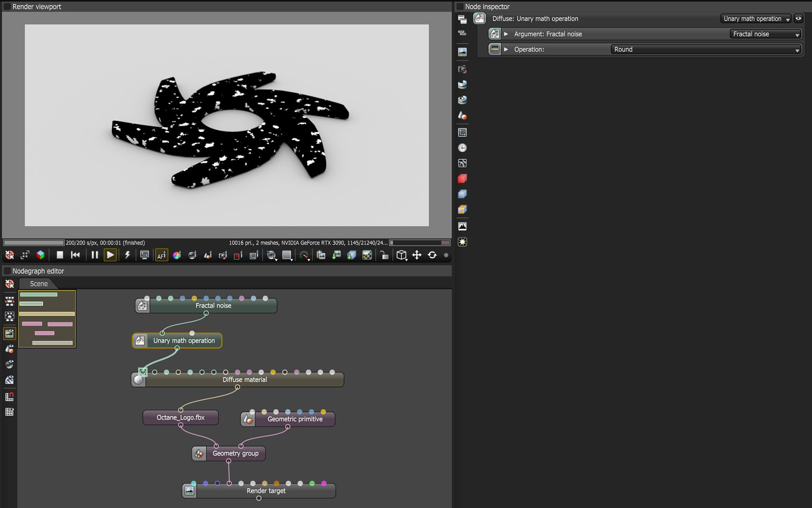Viewport: 812px width, 508px height.
Task: Select the film region picker icon
Action: [x=254, y=255]
